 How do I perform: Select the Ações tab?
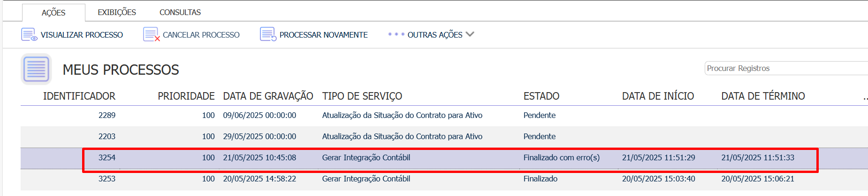53,13
